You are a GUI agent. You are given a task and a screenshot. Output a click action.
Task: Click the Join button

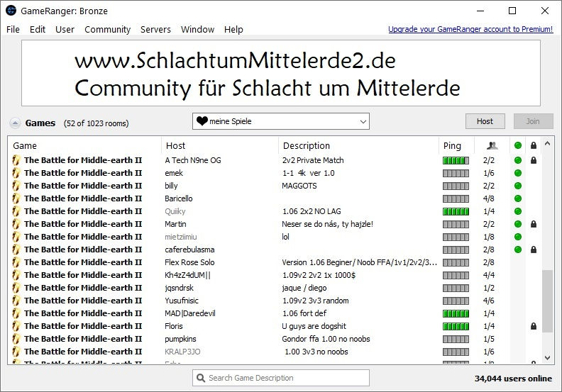point(534,121)
